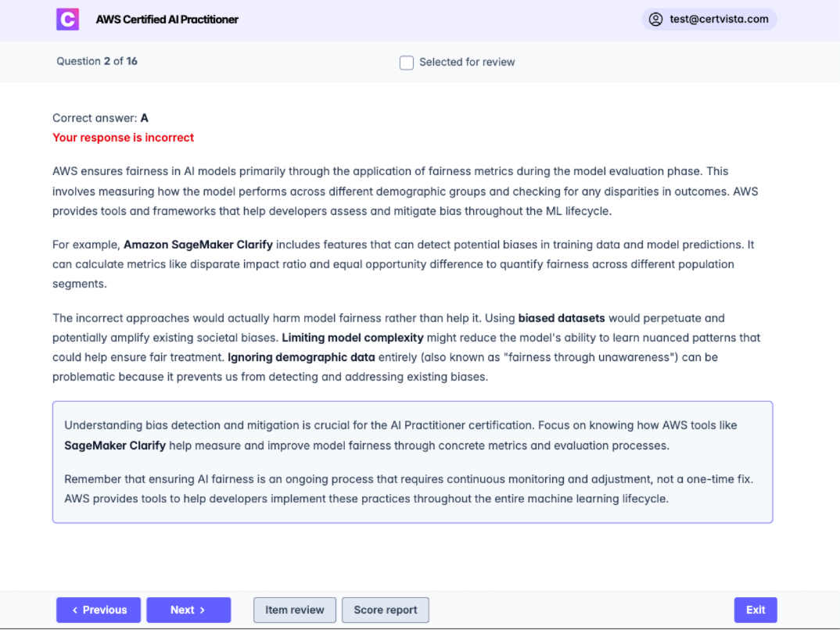
Task: Click the bold "Limiting model complexity" term
Action: (x=352, y=338)
